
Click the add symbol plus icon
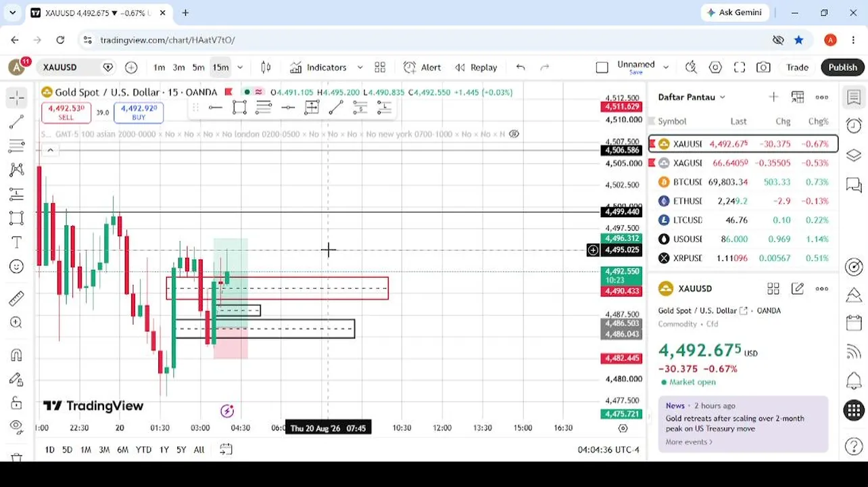pos(131,67)
